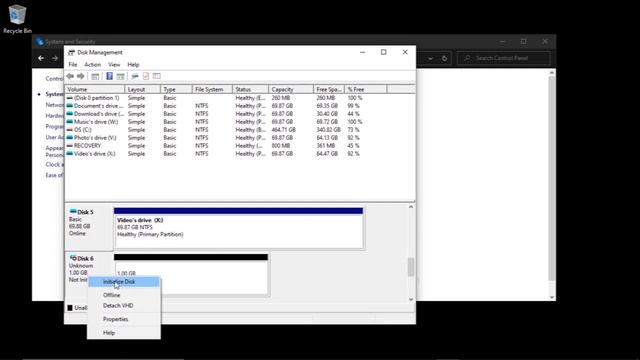Choose Offline in the context menu
The image size is (640, 360).
[124, 295]
